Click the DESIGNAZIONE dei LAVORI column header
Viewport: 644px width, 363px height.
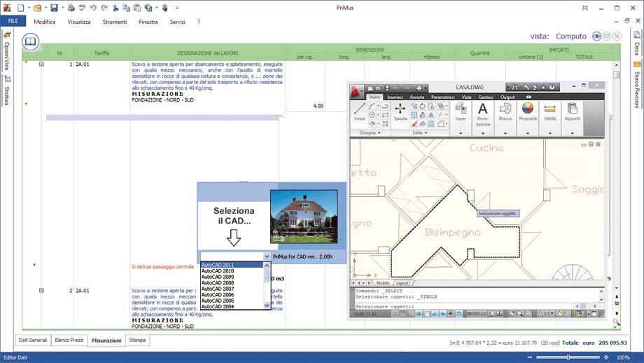pyautogui.click(x=207, y=53)
